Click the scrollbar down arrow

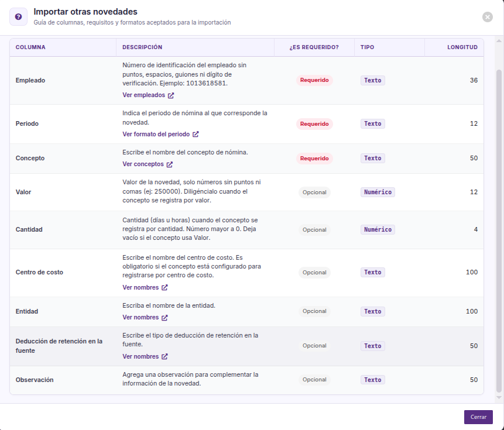tap(499, 398)
